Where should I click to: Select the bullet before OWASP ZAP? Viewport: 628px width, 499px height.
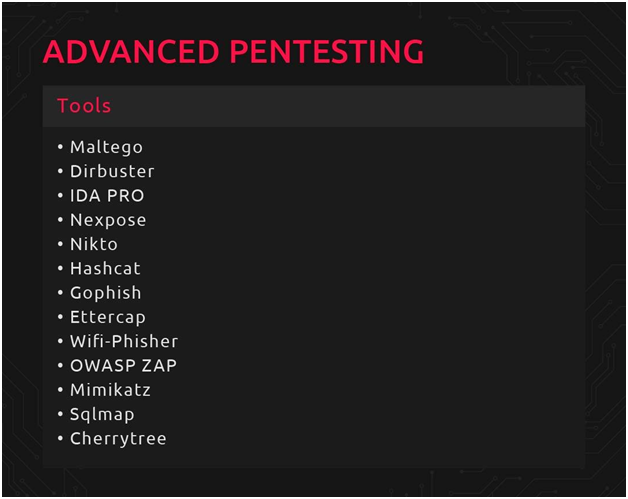pos(60,366)
